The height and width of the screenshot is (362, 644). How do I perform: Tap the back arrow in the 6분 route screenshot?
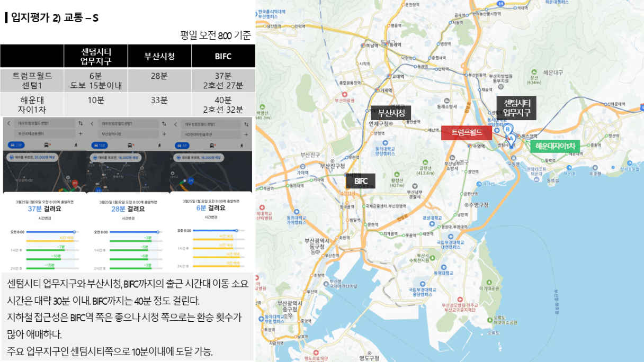176,124
